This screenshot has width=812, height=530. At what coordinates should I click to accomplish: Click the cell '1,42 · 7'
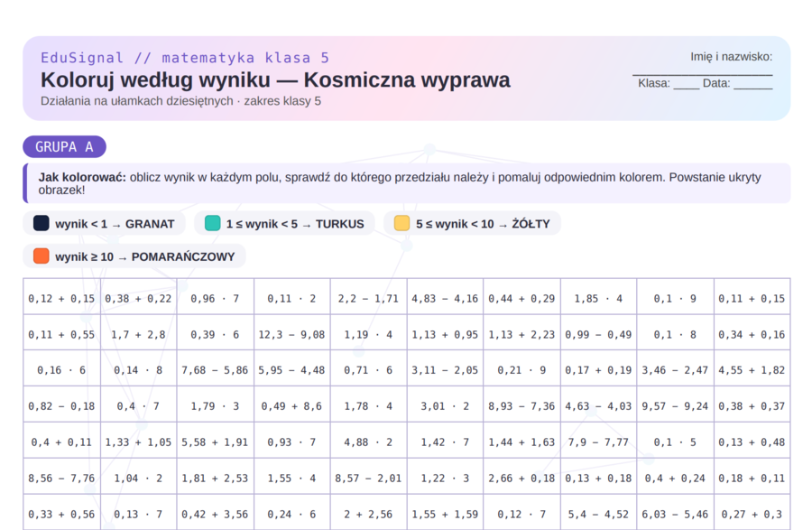(445, 440)
